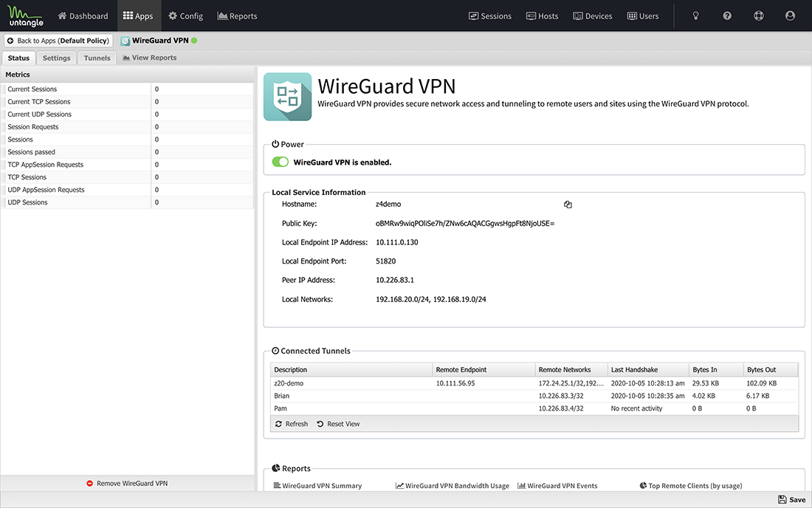Select Current TCP Sessions metric row

(x=128, y=101)
